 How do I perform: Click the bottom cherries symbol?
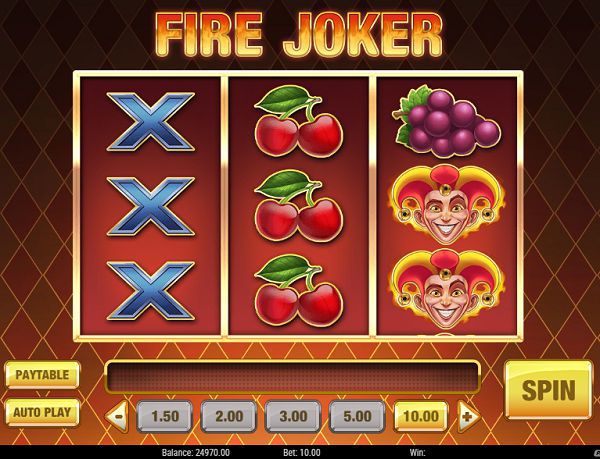click(298, 291)
